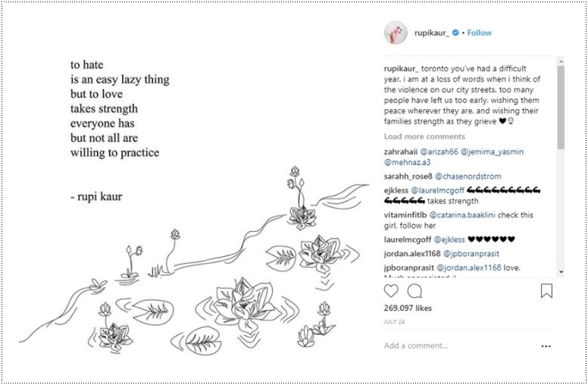Open the jordan.alex1168 commenter profile
588x385 pixels.
point(413,254)
